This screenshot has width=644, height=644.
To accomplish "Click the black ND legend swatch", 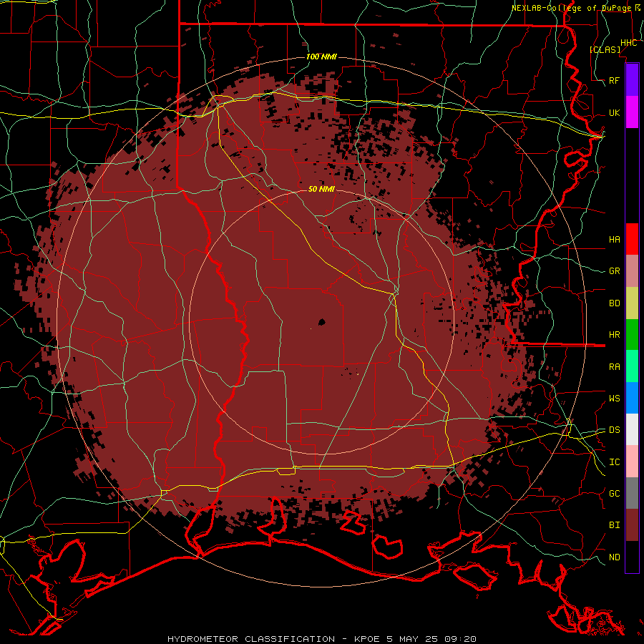I will [632, 557].
